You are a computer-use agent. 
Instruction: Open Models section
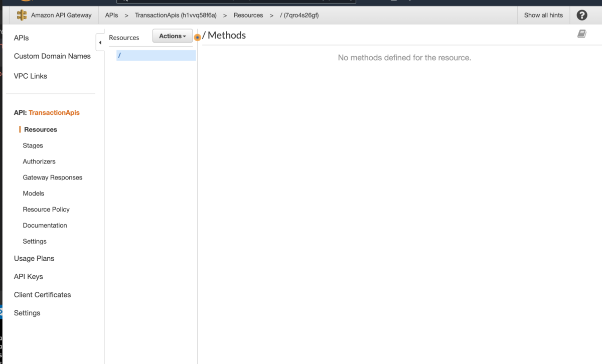(34, 194)
